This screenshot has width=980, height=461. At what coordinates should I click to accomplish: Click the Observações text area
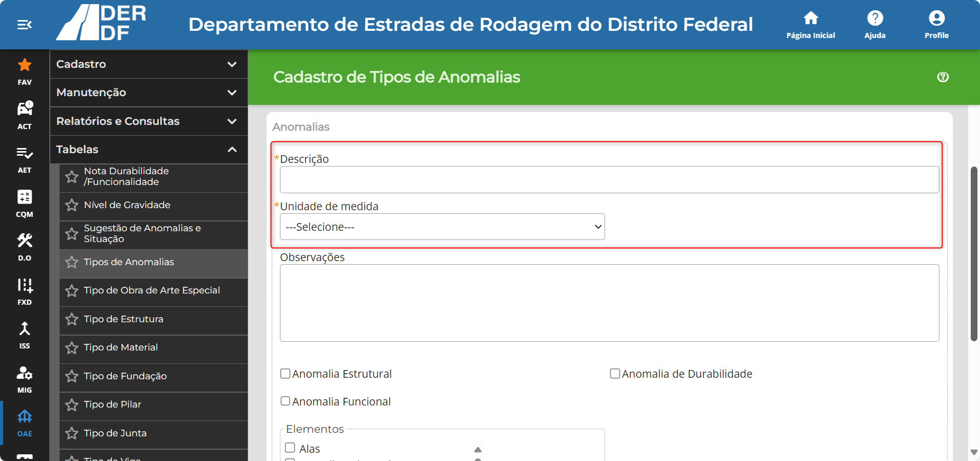pos(609,303)
